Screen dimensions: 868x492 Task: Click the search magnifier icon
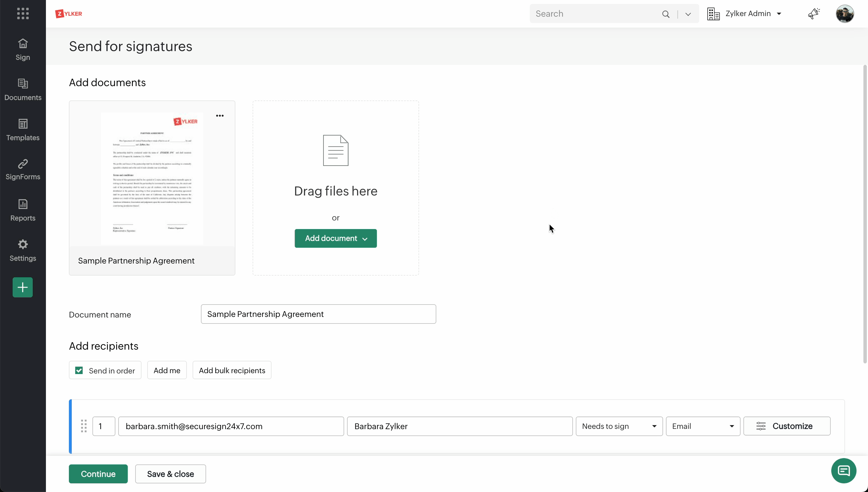[x=666, y=14]
